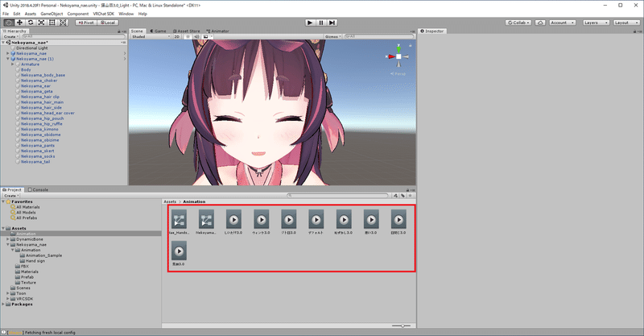Toggle Local/Global handle rotation
644x336 pixels.
108,23
